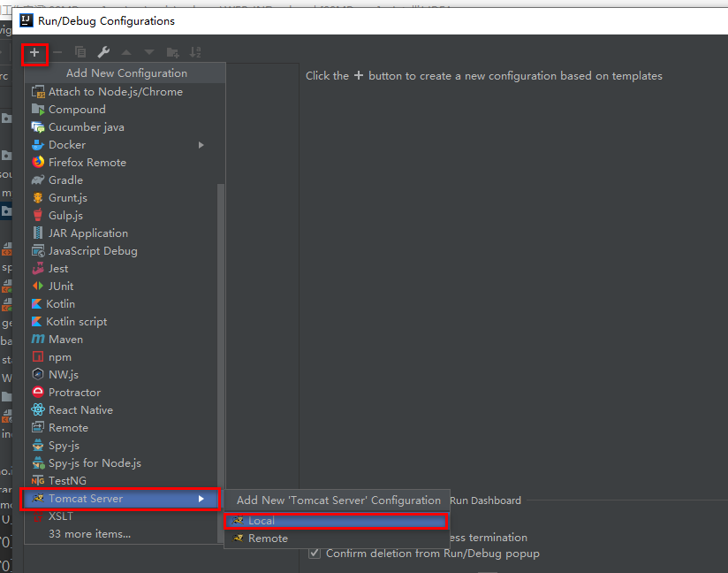
Task: Click the Run Dashboard section label
Action: (x=485, y=500)
